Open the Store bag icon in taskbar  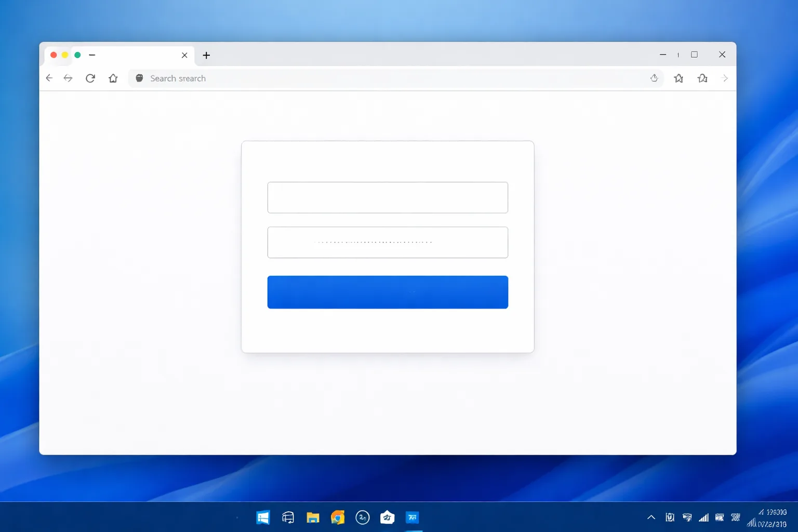point(388,517)
